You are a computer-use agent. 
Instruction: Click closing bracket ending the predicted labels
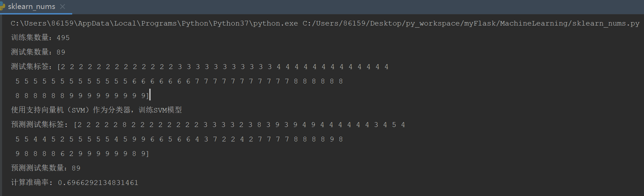pyautogui.click(x=148, y=154)
